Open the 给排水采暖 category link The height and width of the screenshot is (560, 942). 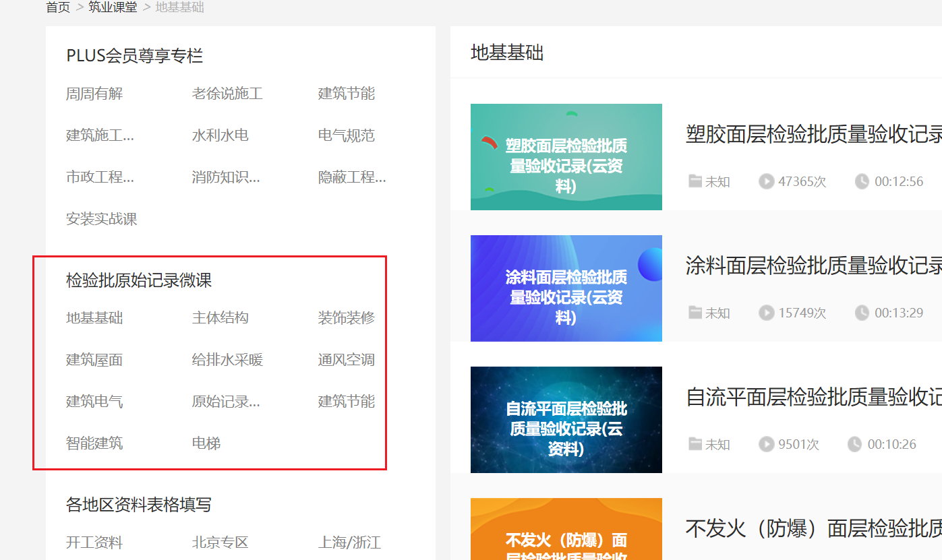click(x=227, y=360)
